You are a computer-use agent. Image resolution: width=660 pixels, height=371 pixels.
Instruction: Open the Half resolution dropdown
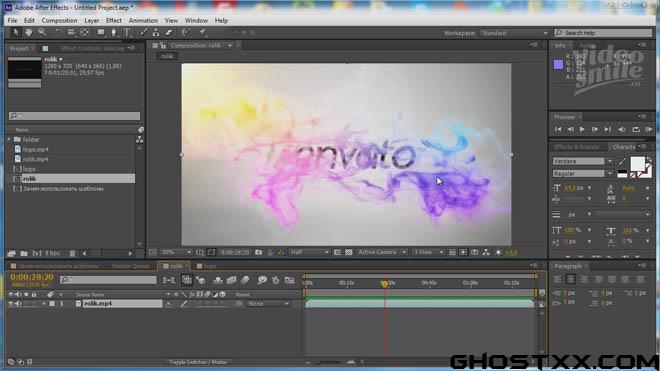pyautogui.click(x=309, y=252)
